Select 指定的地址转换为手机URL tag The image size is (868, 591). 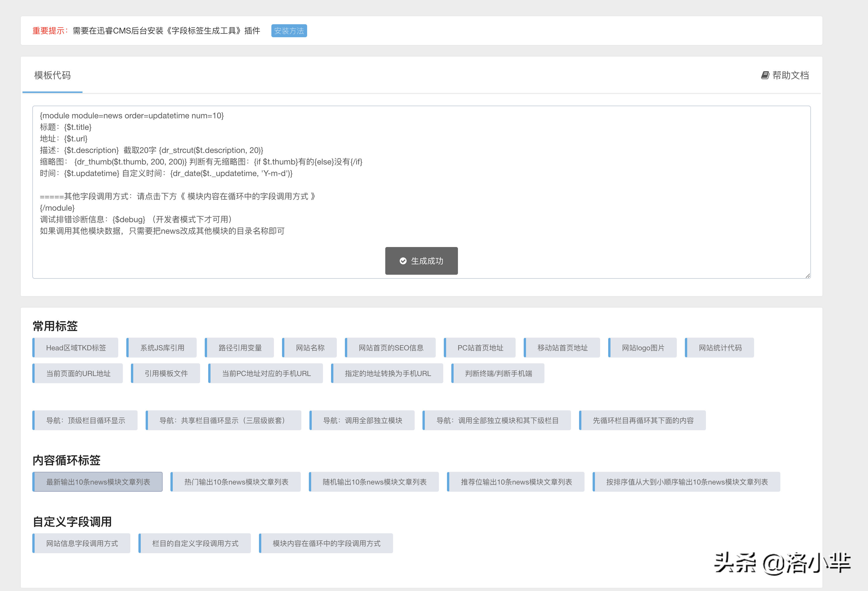[387, 373]
